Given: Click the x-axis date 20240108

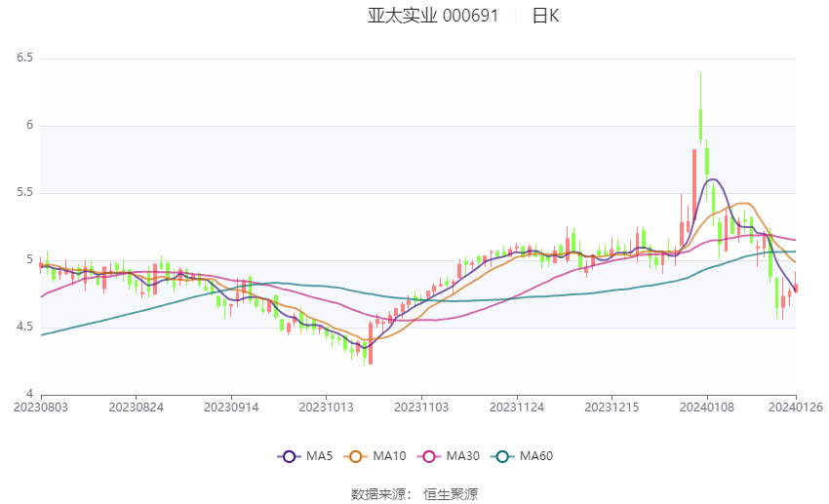Looking at the screenshot, I should click(707, 407).
